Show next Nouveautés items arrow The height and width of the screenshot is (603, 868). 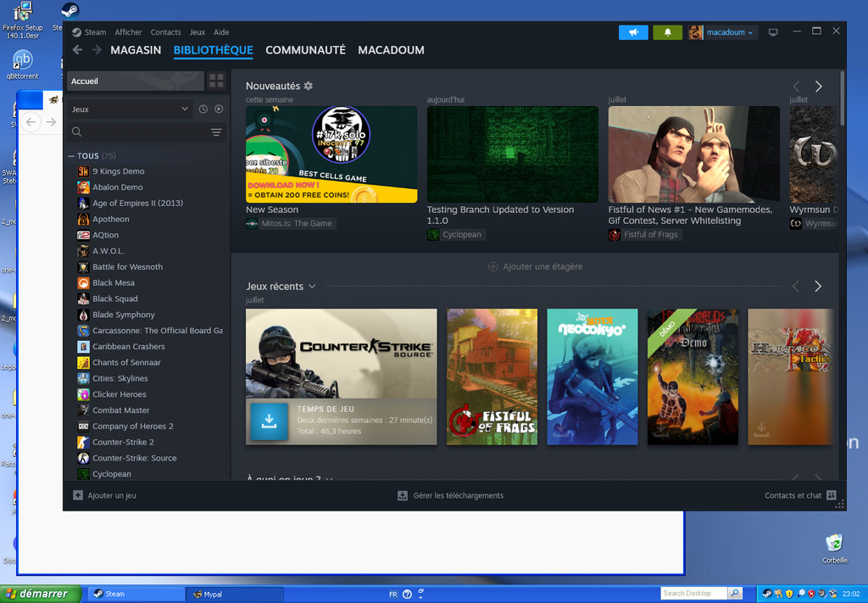[818, 87]
